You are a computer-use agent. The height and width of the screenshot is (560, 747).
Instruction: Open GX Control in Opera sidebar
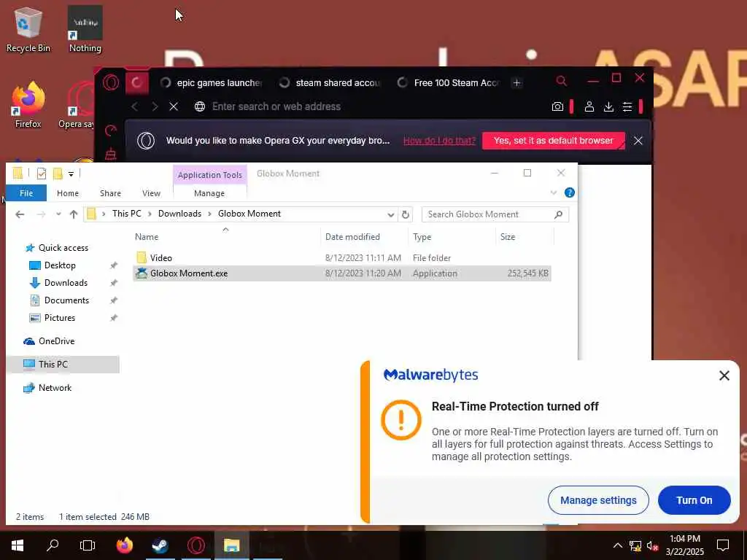(111, 131)
